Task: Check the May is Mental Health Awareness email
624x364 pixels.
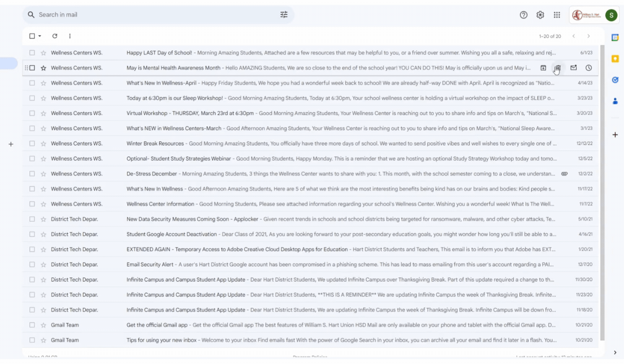Action: 32,68
